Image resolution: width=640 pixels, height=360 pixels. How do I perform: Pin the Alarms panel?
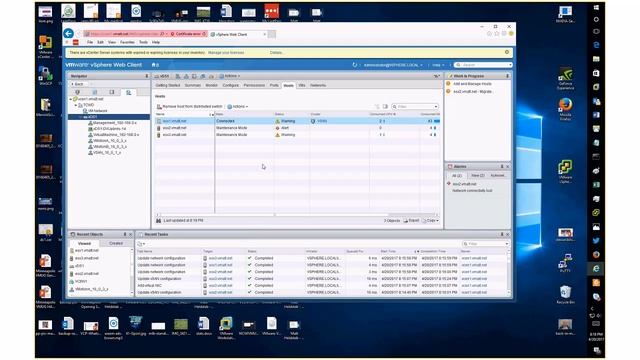pos(502,167)
